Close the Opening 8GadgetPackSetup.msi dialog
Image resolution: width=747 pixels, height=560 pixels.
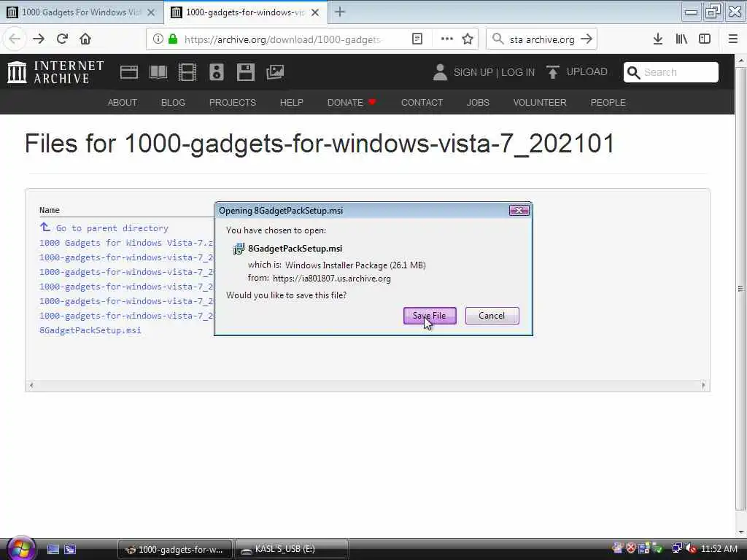click(519, 210)
